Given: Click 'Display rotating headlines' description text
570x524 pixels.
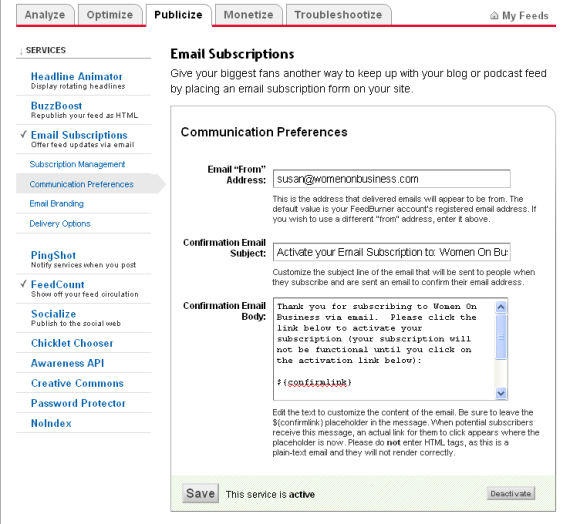Looking at the screenshot, I should click(x=78, y=86).
